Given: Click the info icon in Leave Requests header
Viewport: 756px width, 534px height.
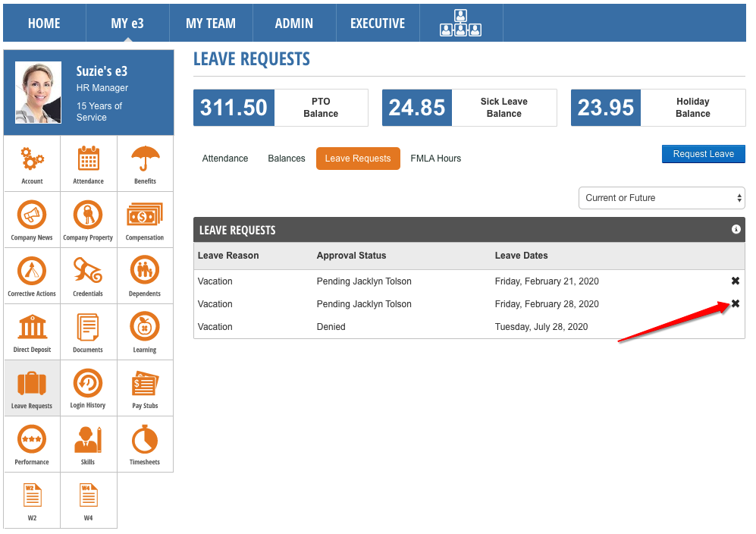Looking at the screenshot, I should click(736, 230).
